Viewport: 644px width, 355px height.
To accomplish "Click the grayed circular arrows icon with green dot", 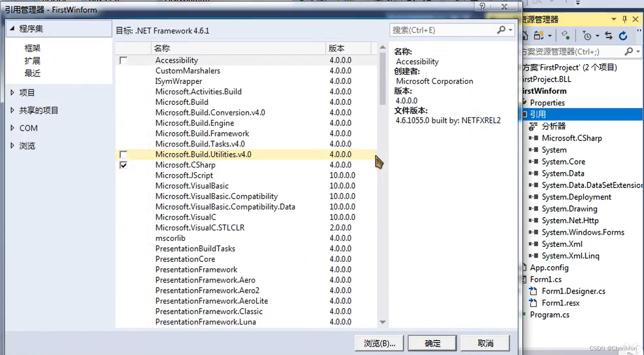I will point(565,35).
